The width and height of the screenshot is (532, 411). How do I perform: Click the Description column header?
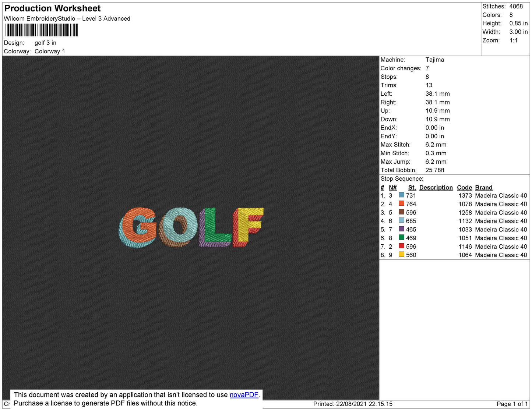436,187
